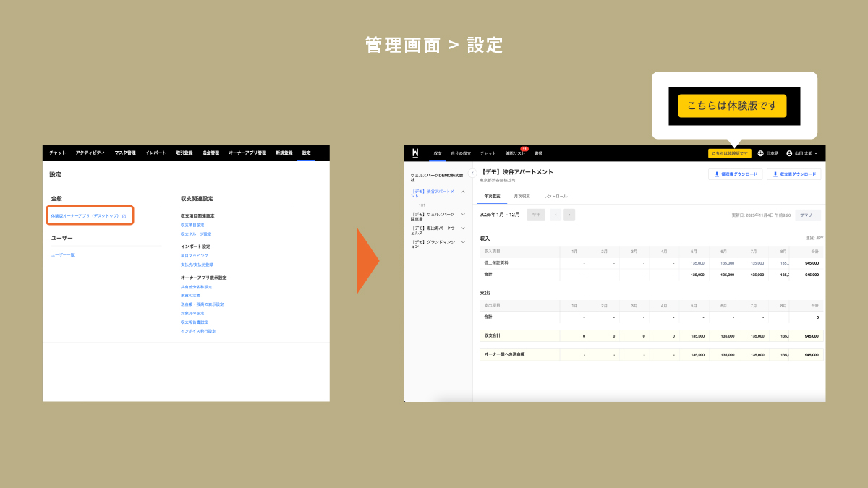
Task: Click the globe language icon
Action: click(x=760, y=153)
